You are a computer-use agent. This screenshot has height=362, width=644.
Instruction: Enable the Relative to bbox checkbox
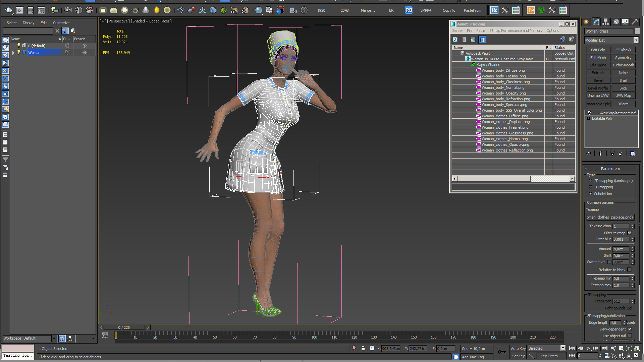pyautogui.click(x=629, y=270)
